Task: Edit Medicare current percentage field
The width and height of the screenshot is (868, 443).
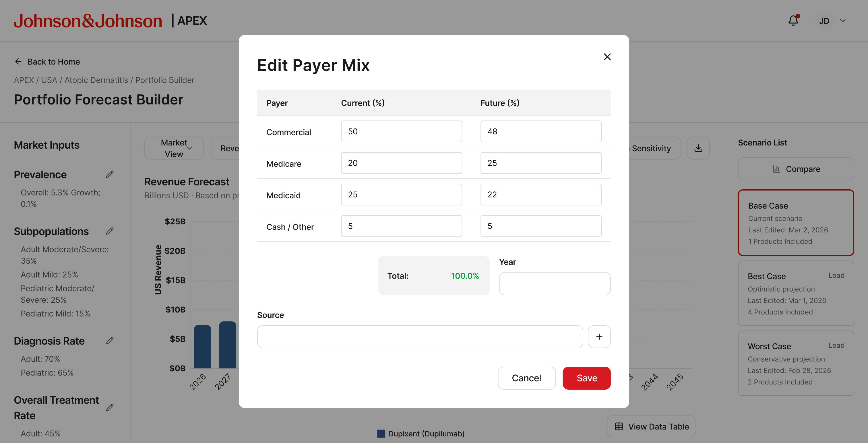Action: (x=401, y=163)
